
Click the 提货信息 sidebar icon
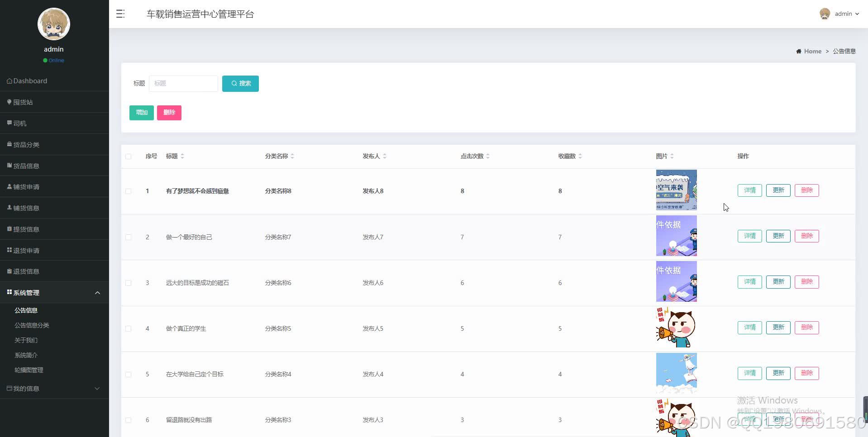coord(9,229)
